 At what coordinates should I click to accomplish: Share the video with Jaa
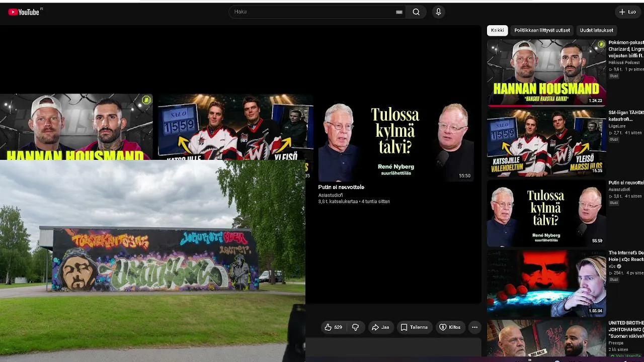380,327
